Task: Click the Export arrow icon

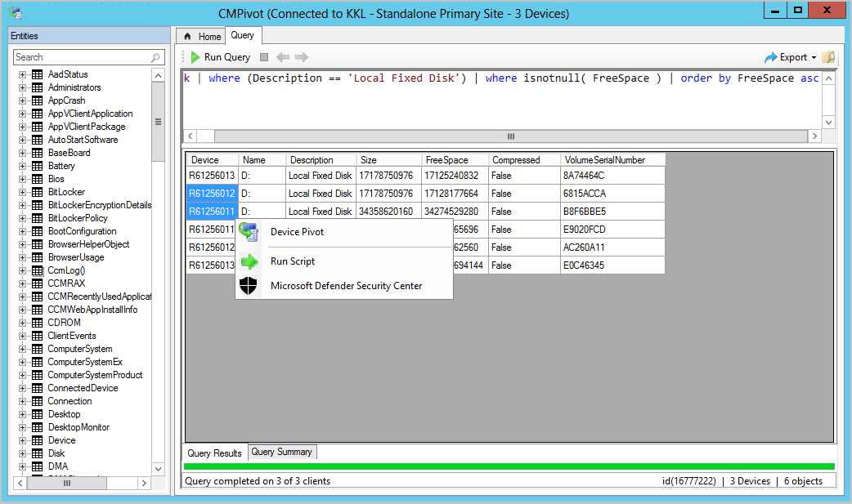Action: pyautogui.click(x=770, y=57)
